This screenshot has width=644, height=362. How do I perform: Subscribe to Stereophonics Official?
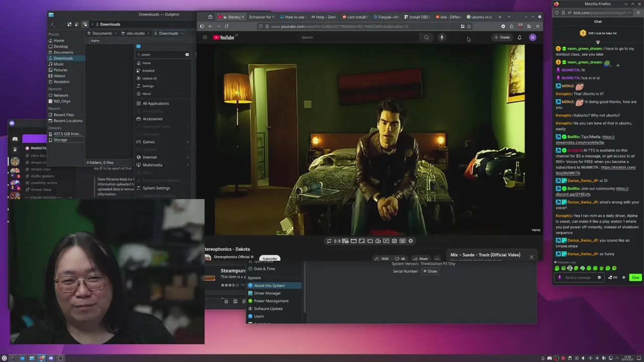click(269, 258)
